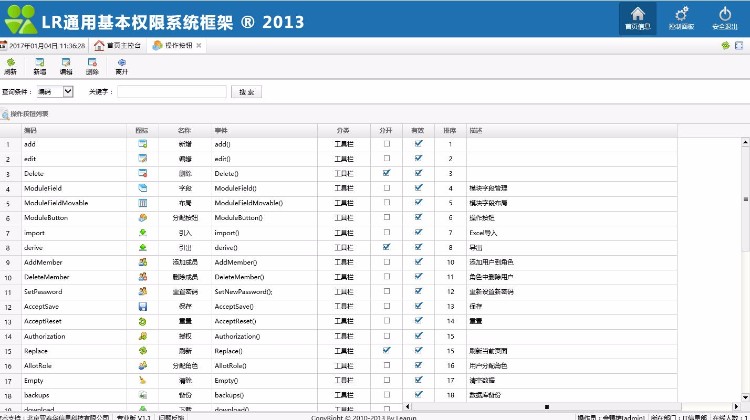Check the split checkbox in add row
750x420 pixels.
tap(386, 144)
